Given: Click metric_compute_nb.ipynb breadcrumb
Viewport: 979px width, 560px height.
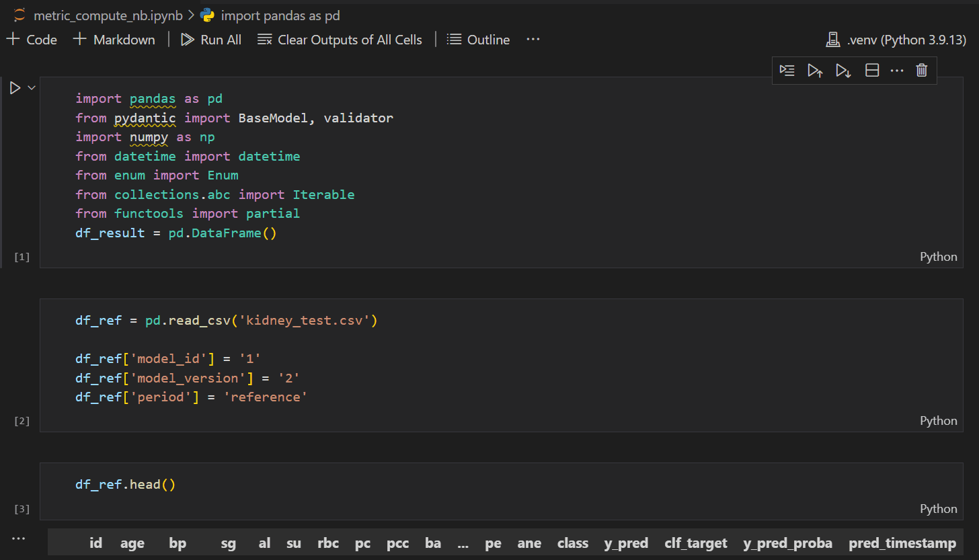Looking at the screenshot, I should [x=108, y=15].
